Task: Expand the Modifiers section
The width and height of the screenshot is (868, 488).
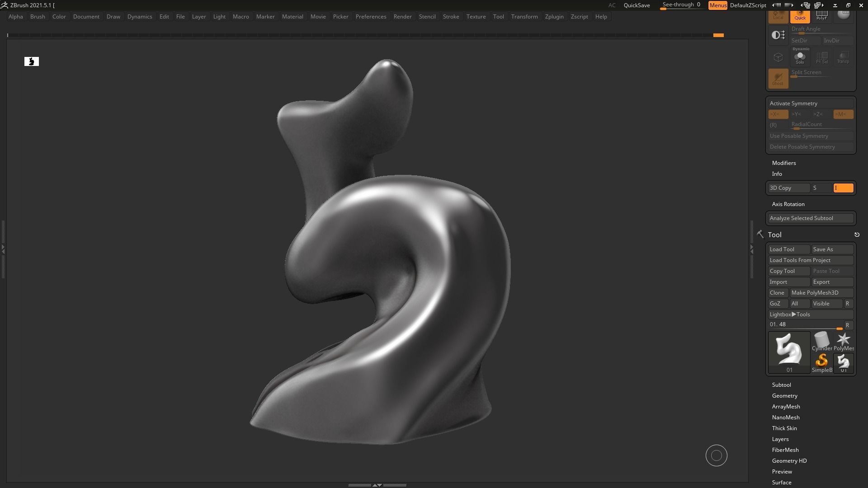Action: click(x=784, y=163)
